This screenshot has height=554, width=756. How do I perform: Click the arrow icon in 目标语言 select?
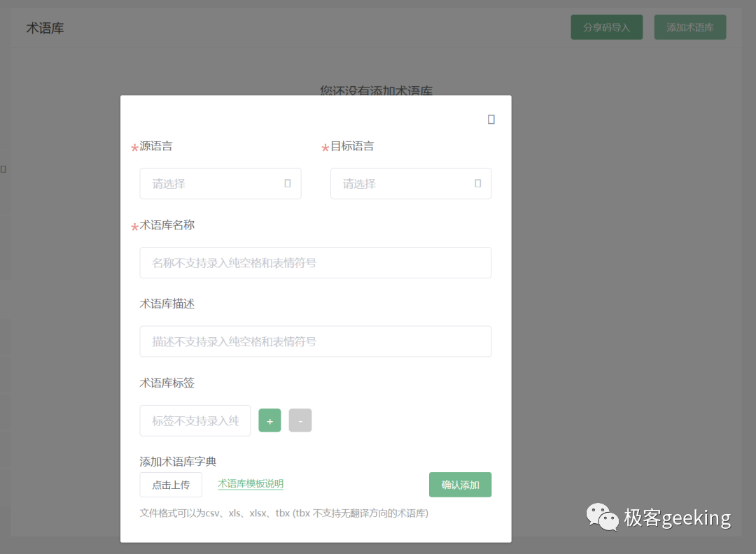click(x=477, y=183)
